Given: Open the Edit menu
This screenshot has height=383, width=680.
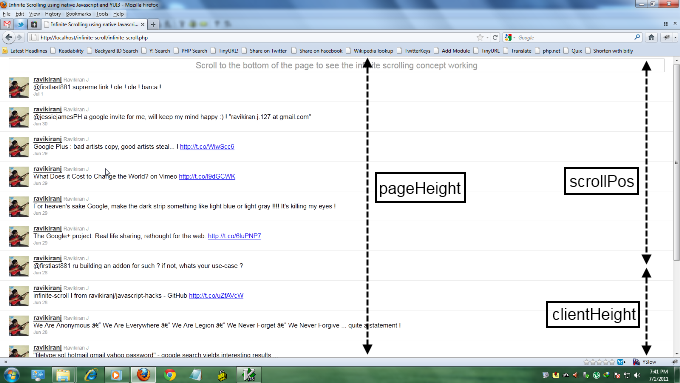Looking at the screenshot, I should (20, 14).
